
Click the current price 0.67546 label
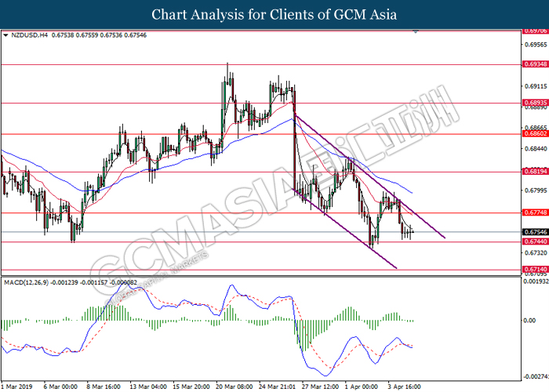536,232
